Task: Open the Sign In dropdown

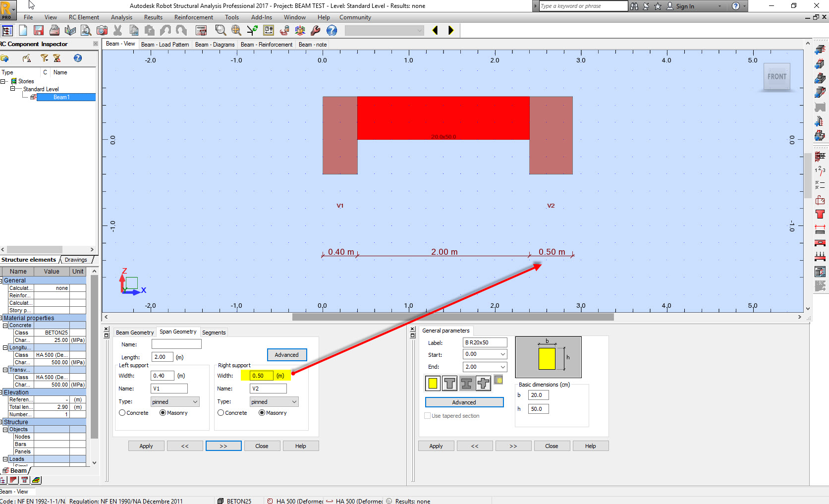Action: [719, 6]
